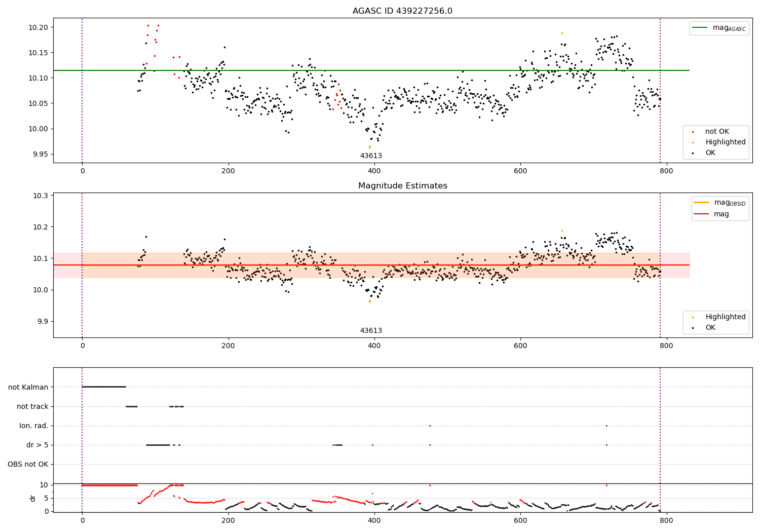The height and width of the screenshot is (532, 760).
Task: Click orange line sample beside mag OBSID legend
Action: pyautogui.click(x=702, y=203)
